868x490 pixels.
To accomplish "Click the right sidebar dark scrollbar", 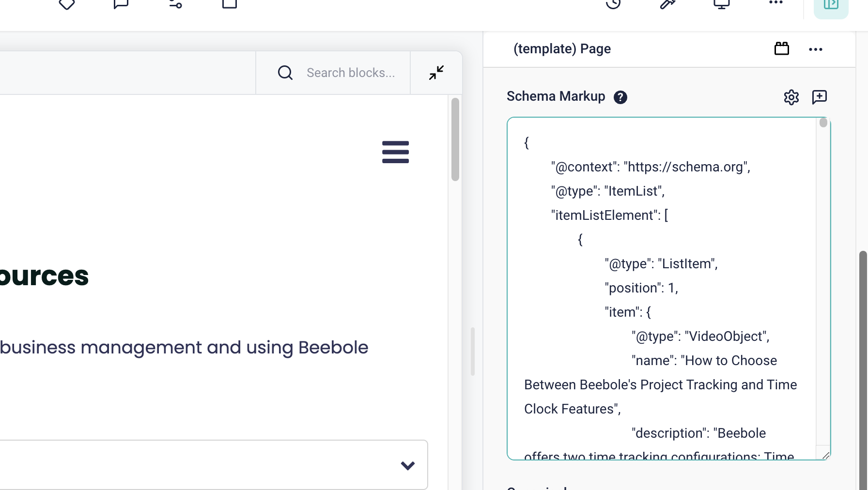I will 863,370.
